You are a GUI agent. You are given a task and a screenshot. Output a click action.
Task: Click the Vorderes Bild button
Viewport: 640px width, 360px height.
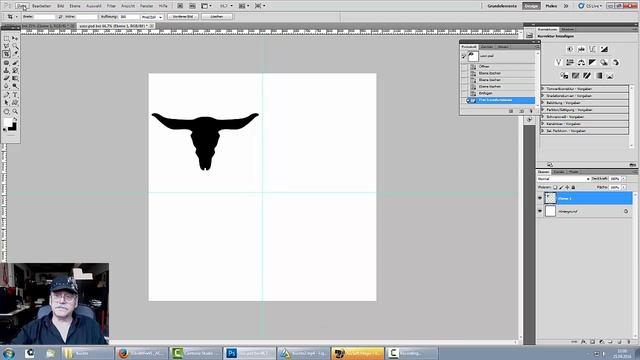pyautogui.click(x=183, y=17)
